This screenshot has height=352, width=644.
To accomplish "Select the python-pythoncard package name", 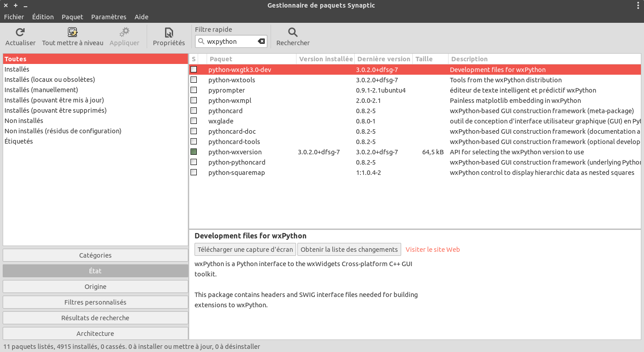I will (x=237, y=162).
